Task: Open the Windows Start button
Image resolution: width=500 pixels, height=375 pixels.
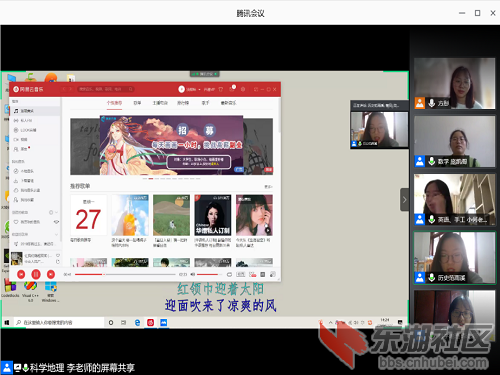Action: [7, 322]
